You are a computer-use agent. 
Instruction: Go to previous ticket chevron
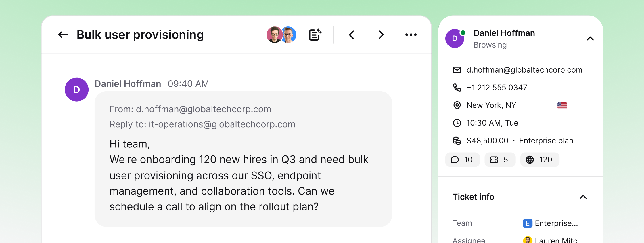[351, 35]
